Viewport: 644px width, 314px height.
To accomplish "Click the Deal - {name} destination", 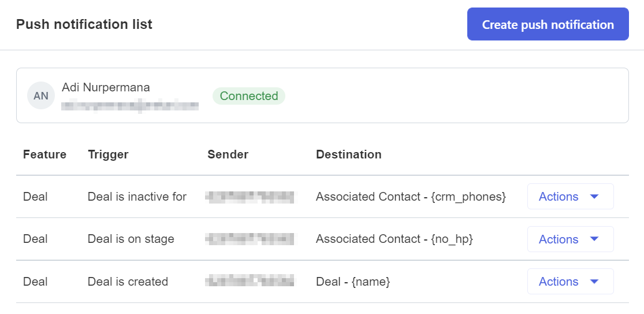I will tap(353, 282).
